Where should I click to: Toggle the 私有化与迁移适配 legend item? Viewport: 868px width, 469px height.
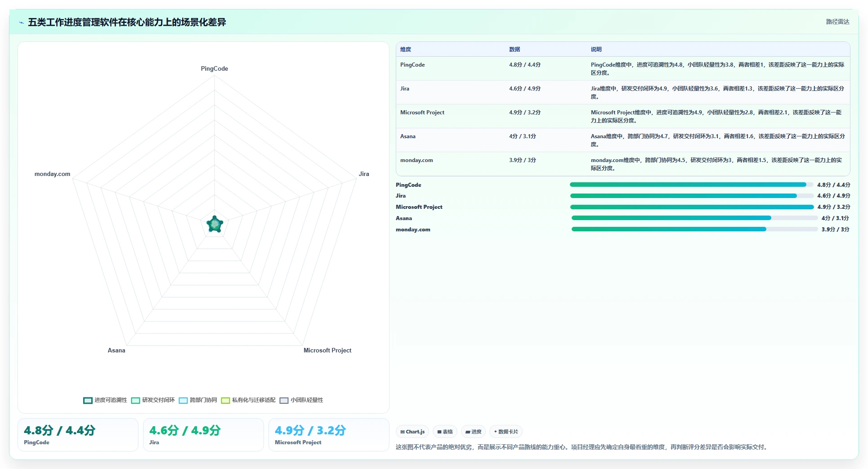point(248,400)
